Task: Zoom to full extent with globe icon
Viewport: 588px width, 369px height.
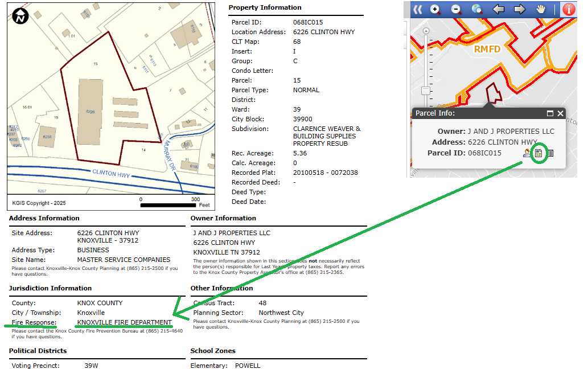Action: tap(477, 9)
